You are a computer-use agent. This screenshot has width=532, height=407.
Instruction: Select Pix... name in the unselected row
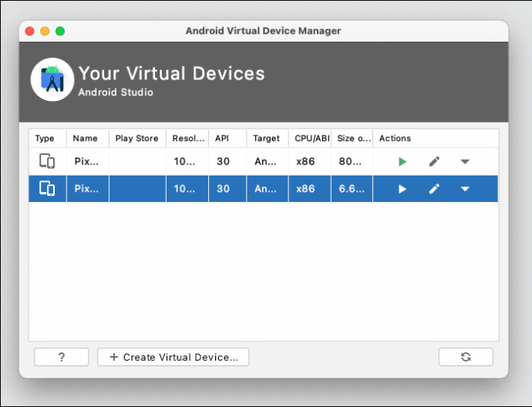[86, 161]
